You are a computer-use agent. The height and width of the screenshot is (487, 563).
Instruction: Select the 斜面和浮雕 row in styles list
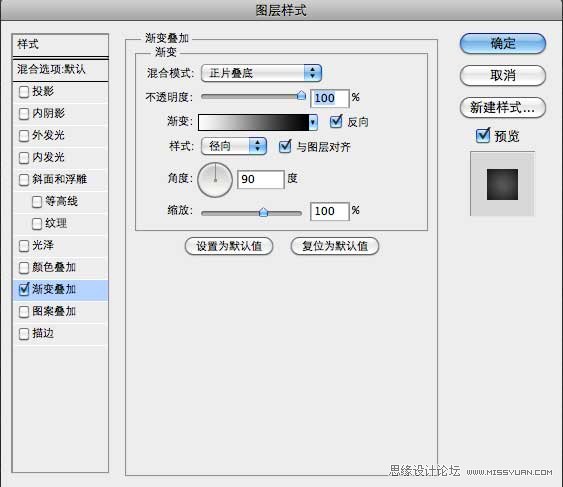pyautogui.click(x=60, y=180)
